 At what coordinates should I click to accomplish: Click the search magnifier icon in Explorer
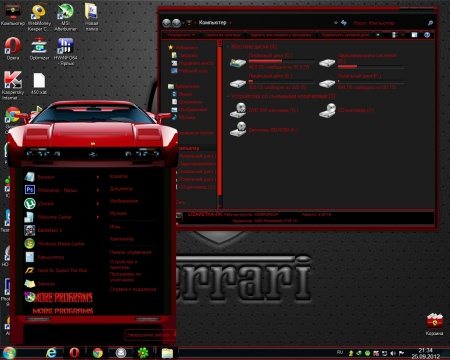click(x=430, y=23)
